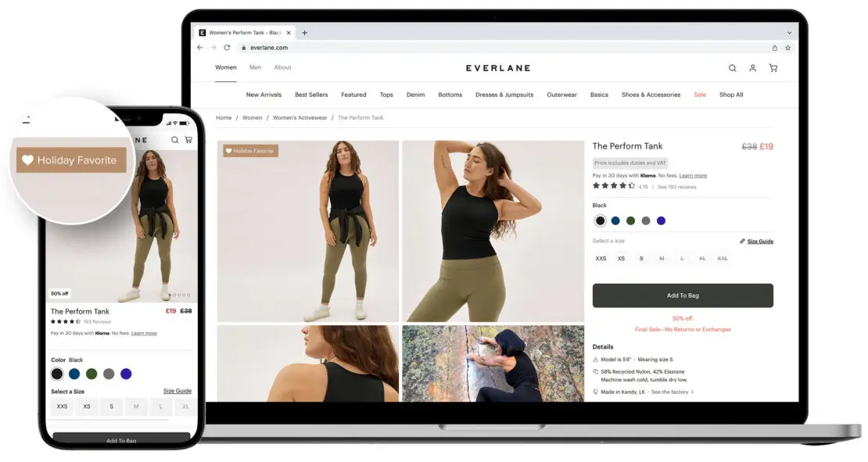Open the Denim category menu
Viewport: 868px width, 462px height.
point(416,95)
